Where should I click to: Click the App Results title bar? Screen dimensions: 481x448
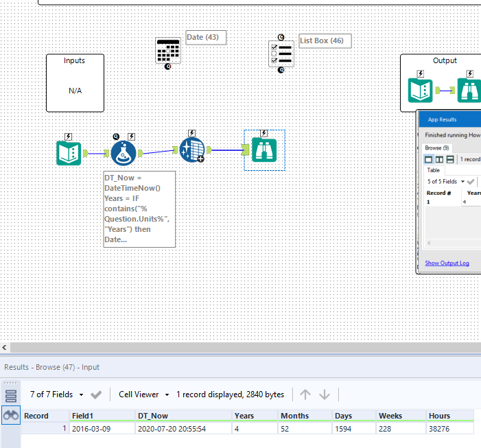[x=450, y=119]
